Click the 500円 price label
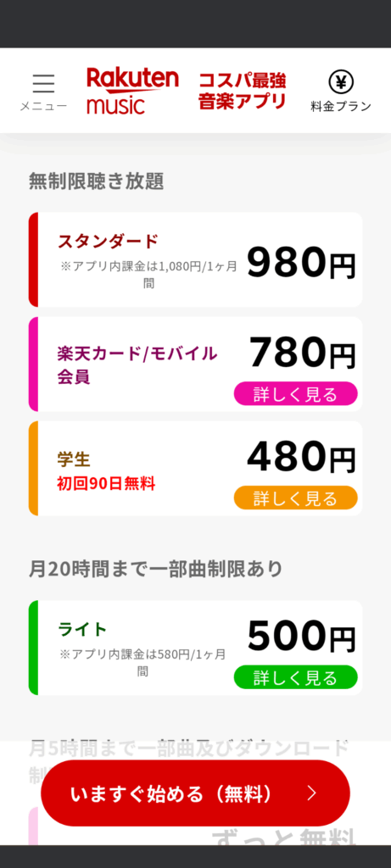 coord(301,636)
